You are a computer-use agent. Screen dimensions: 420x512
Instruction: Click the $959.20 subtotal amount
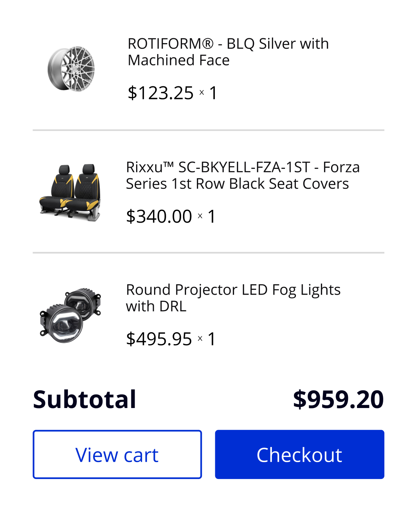point(338,399)
